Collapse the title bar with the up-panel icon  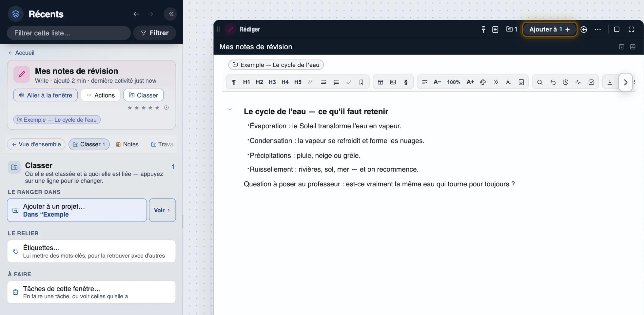coord(621,47)
